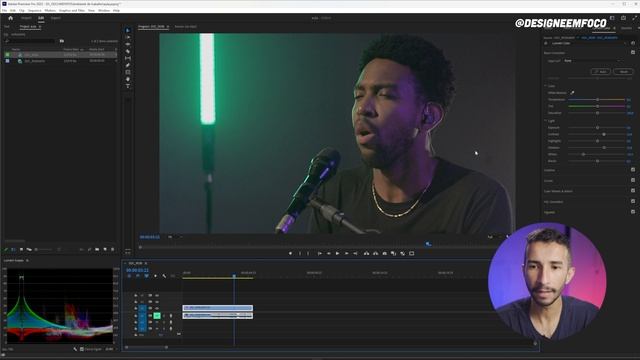Viewport: 640px width, 360px height.
Task: Click the Whites slider handle
Action: (584, 154)
